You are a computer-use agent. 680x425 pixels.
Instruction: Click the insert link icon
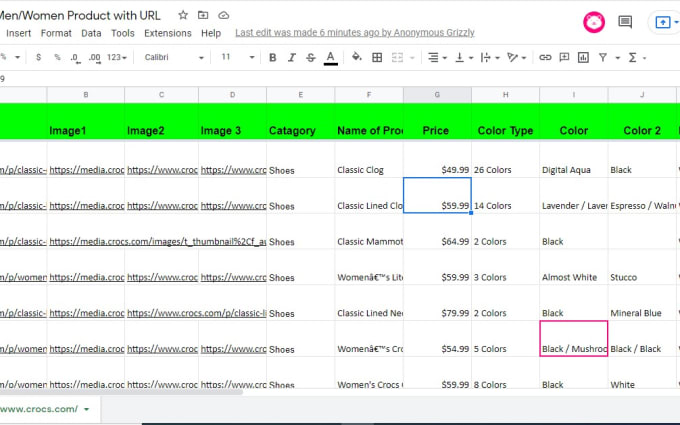pyautogui.click(x=545, y=57)
